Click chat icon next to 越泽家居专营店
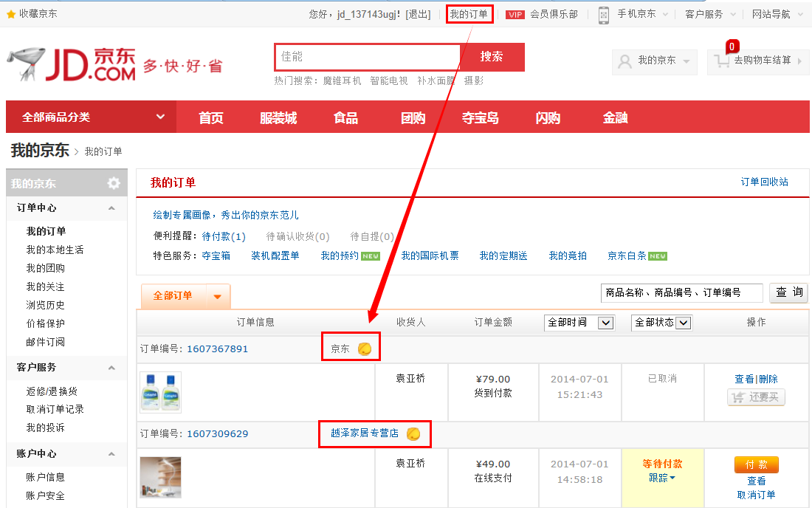Screen dimensions: 812x508 (x=413, y=433)
